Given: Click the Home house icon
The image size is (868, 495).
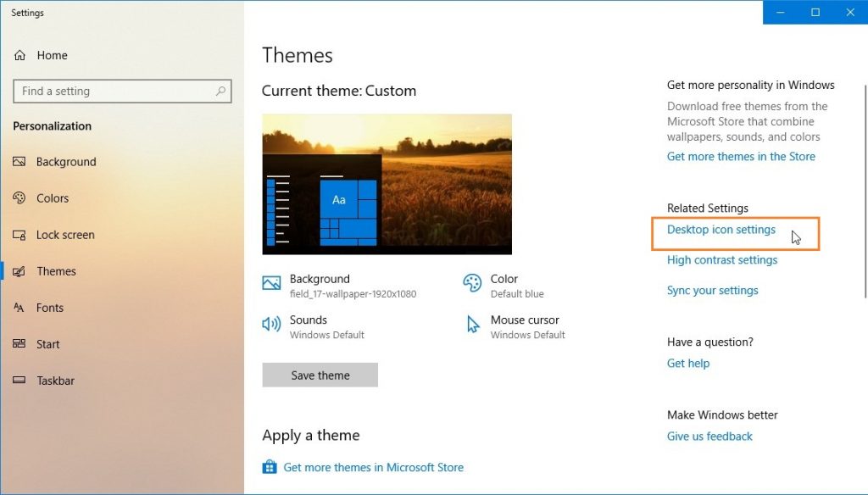Looking at the screenshot, I should (20, 55).
